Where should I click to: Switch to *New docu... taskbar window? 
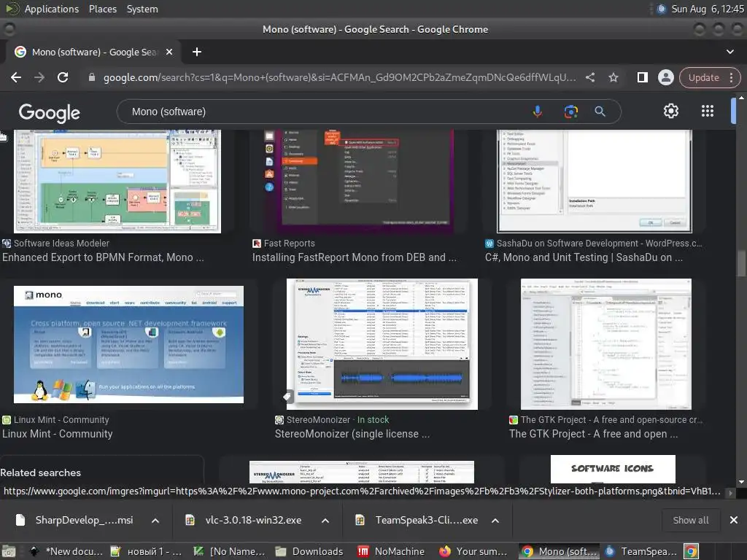tap(66, 551)
